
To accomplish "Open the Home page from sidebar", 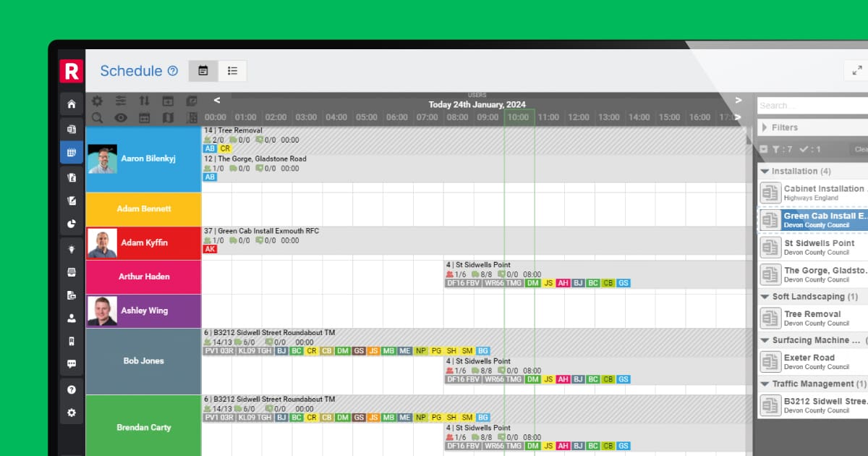I will pyautogui.click(x=71, y=104).
